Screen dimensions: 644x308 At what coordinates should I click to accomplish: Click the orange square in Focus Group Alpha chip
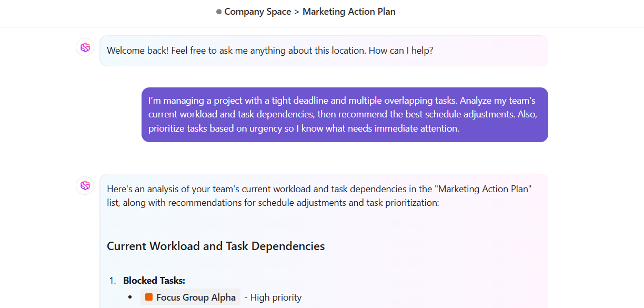click(149, 297)
